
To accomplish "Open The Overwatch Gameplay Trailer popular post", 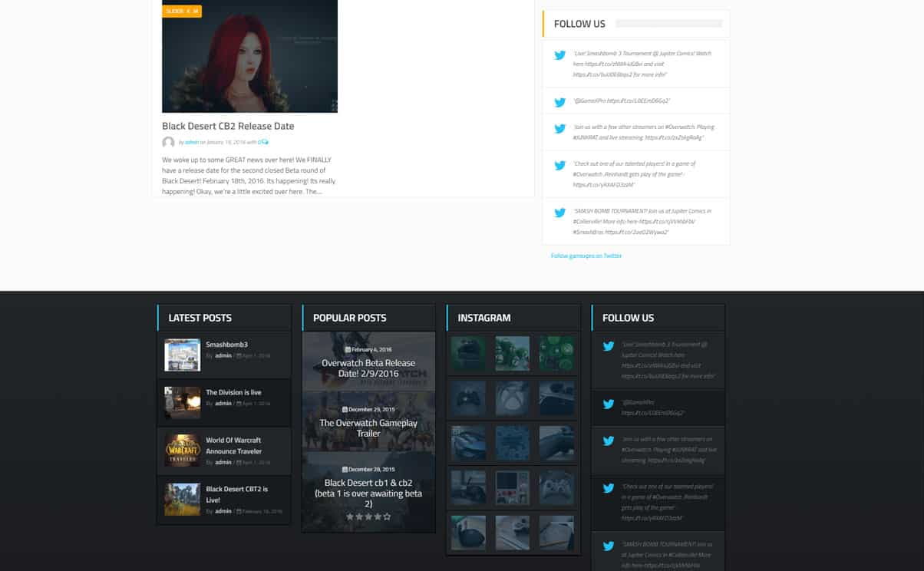I will (368, 428).
